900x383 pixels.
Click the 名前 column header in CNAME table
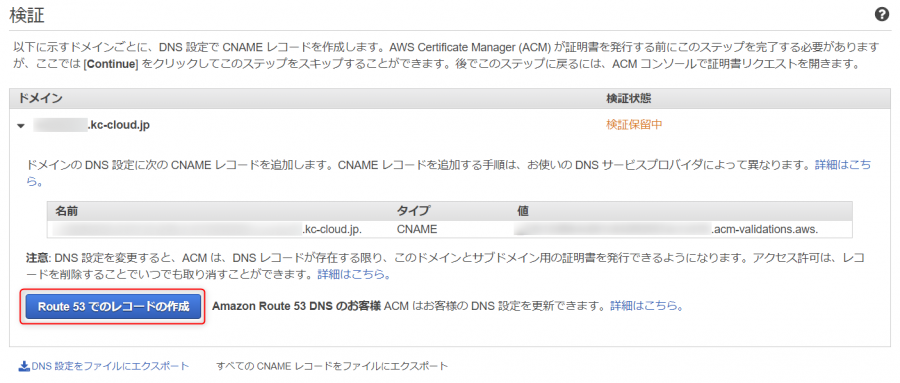[66, 211]
